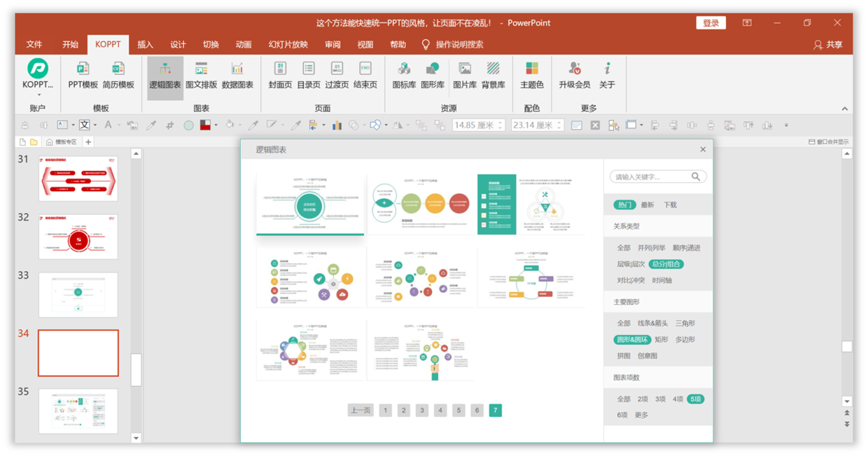
Task: Open 简历模板 resume templates
Action: [118, 76]
